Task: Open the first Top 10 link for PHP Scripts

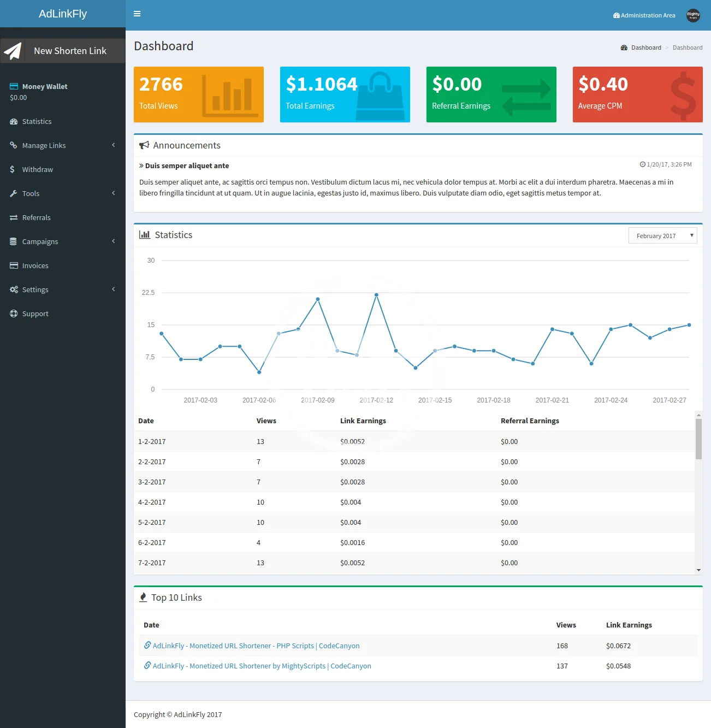Action: pyautogui.click(x=256, y=646)
